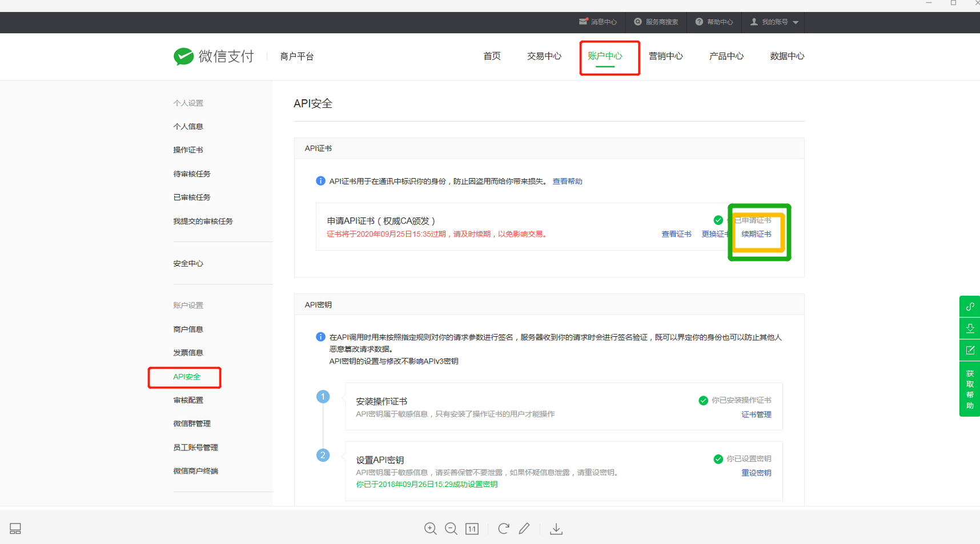Open 微信群管理 in the sidebar
The height and width of the screenshot is (544, 980).
coord(192,424)
